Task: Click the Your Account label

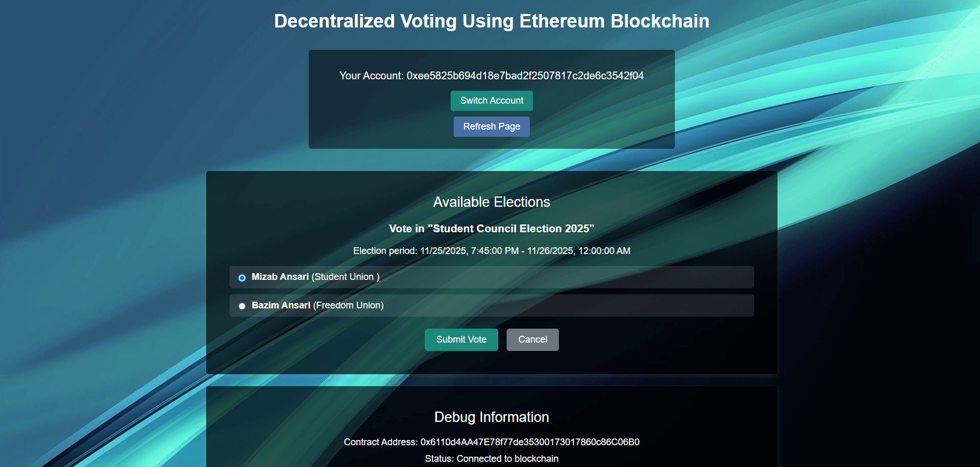Action: (x=371, y=76)
